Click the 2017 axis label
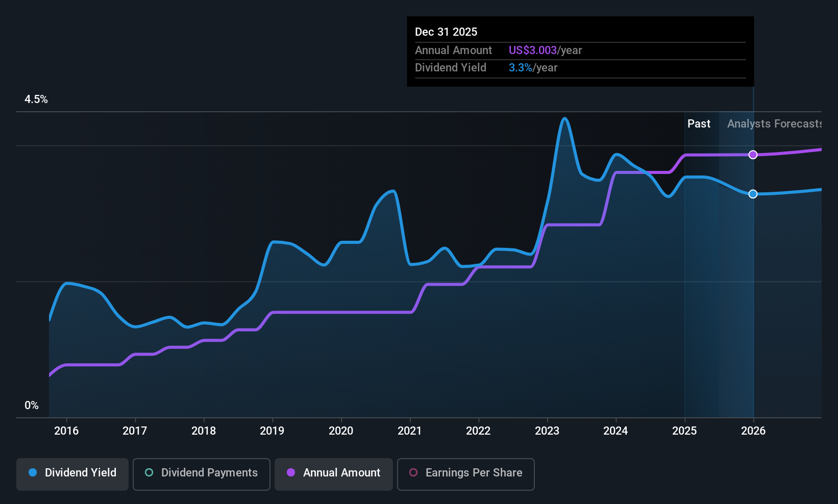The image size is (838, 504). coord(135,431)
